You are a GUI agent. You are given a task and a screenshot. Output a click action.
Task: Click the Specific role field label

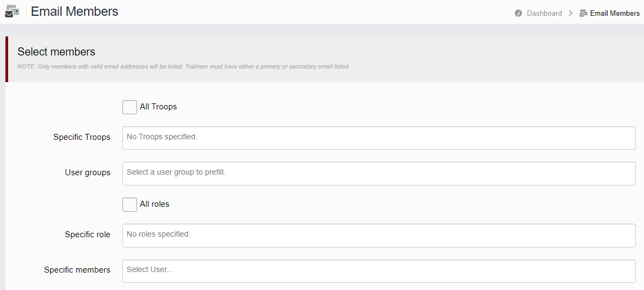click(88, 235)
